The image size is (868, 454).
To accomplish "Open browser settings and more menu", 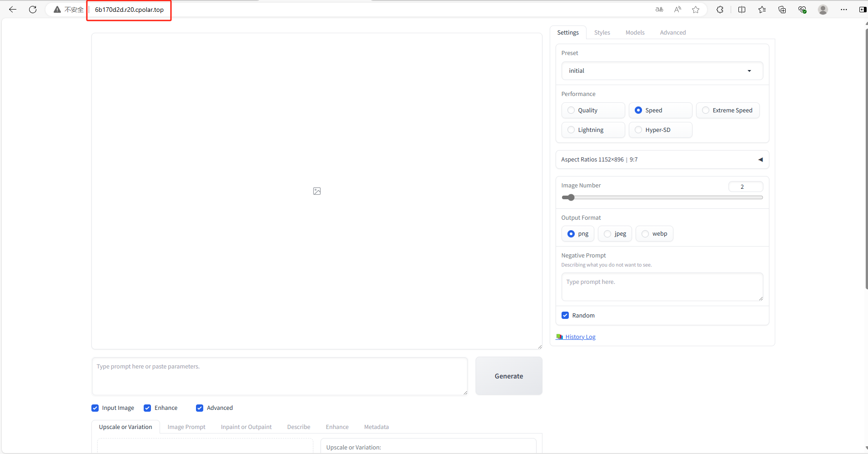I will (x=844, y=10).
